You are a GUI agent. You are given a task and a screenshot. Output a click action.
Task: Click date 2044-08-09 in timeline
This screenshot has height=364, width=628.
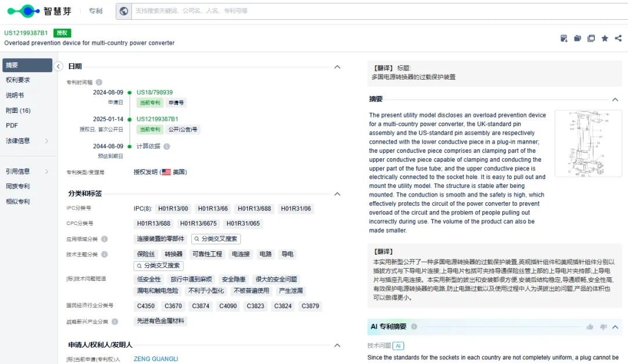(108, 146)
